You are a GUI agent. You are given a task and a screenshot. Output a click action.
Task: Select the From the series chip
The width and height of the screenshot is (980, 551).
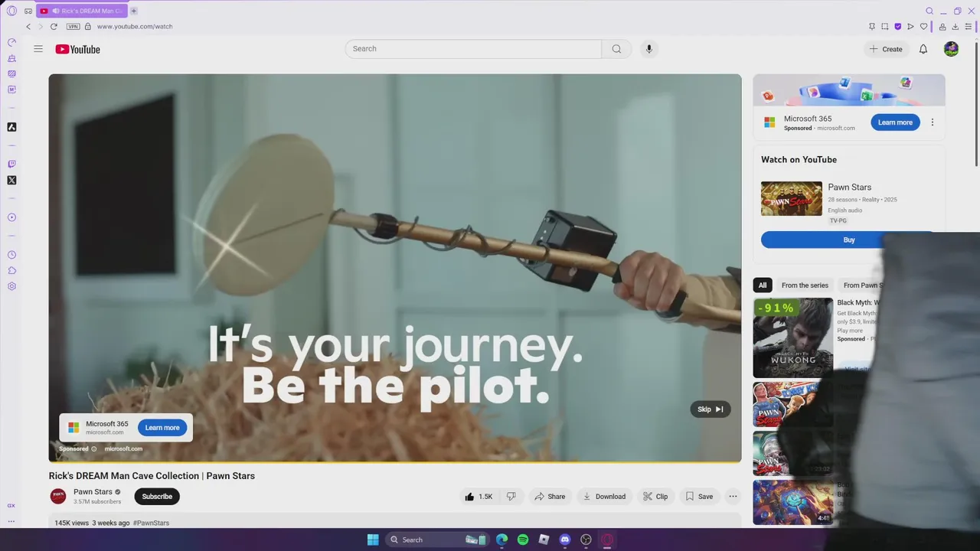[x=805, y=285]
